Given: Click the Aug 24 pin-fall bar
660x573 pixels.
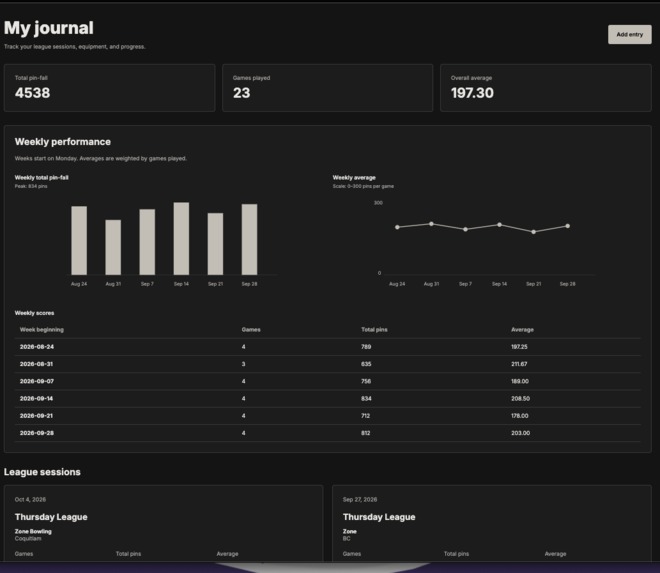Looking at the screenshot, I should coord(79,240).
